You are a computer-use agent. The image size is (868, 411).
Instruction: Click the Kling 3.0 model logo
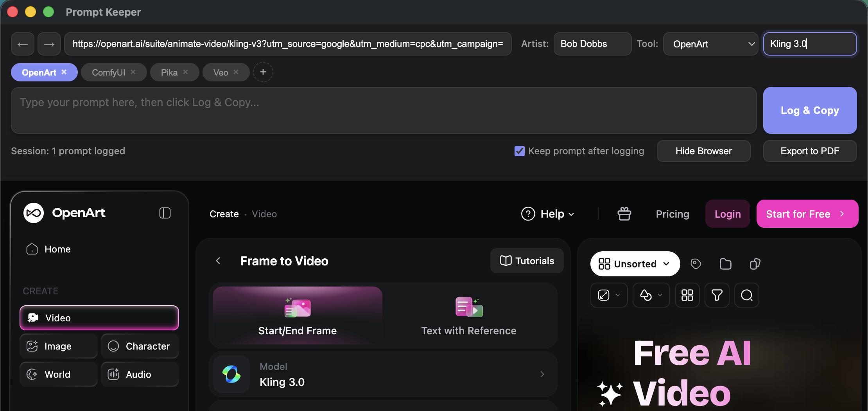pos(231,374)
